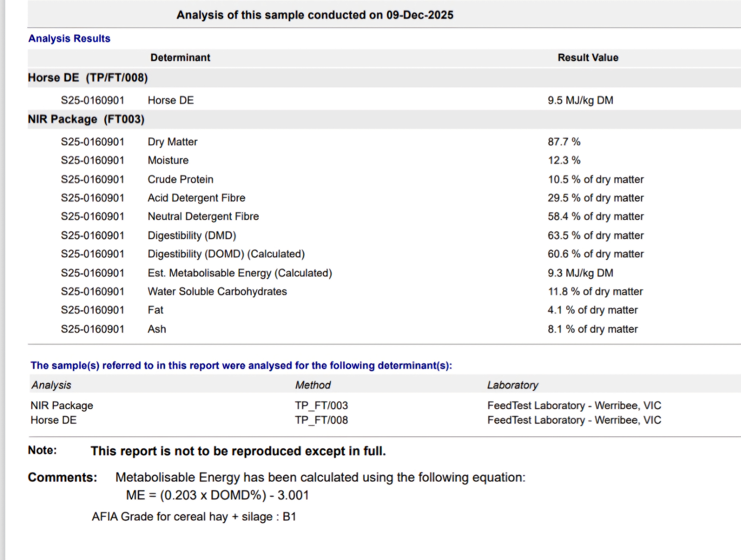Click the Neutral Detergent Fibre value 58.4 %
Image resolution: width=741 pixels, height=560 pixels.
coord(596,216)
